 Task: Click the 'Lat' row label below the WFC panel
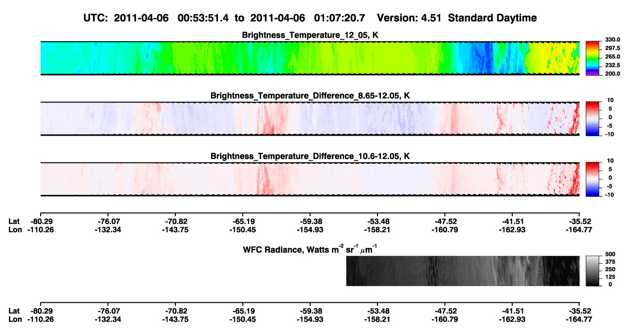tap(14, 311)
